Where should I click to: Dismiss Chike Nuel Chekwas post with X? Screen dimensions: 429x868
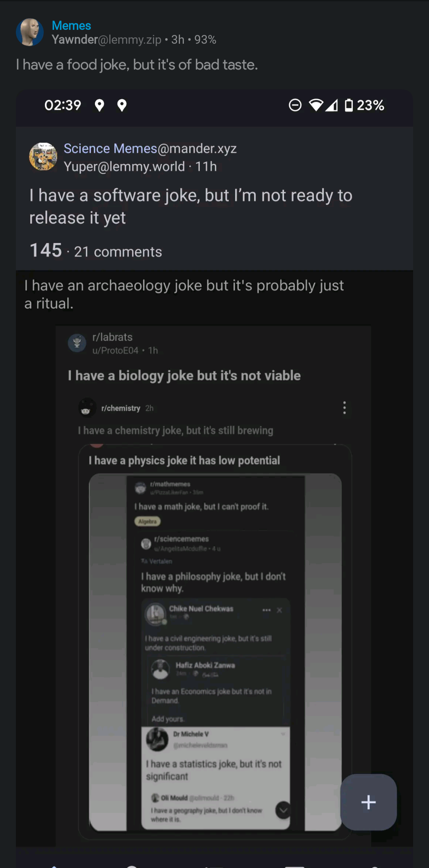click(280, 610)
